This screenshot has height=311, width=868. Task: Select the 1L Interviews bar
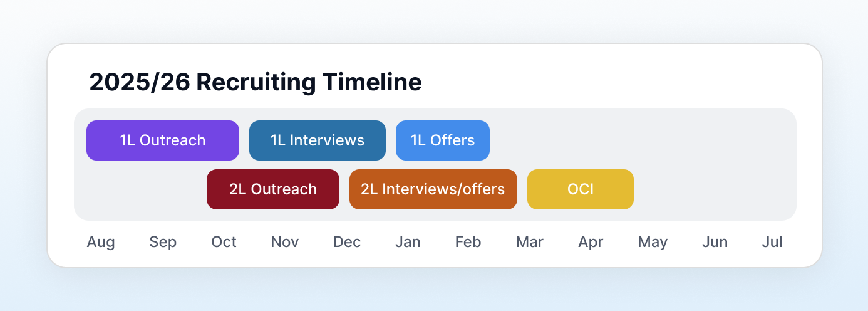click(318, 140)
